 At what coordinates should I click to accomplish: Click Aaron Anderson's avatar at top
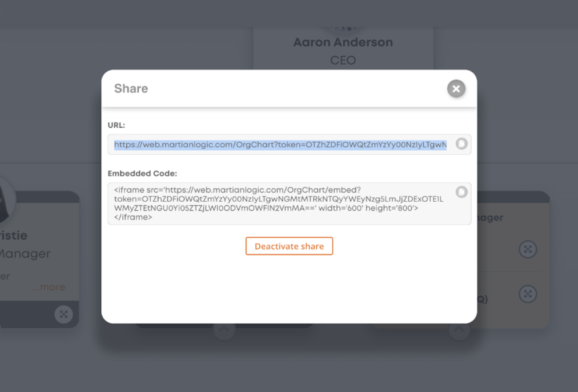coord(344,30)
